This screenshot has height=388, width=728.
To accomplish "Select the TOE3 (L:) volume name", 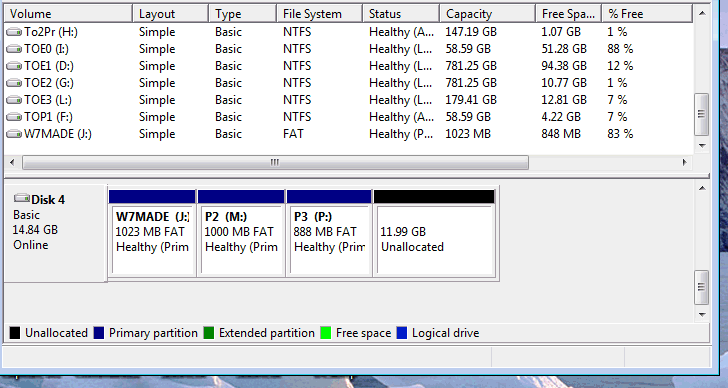I will (x=48, y=100).
